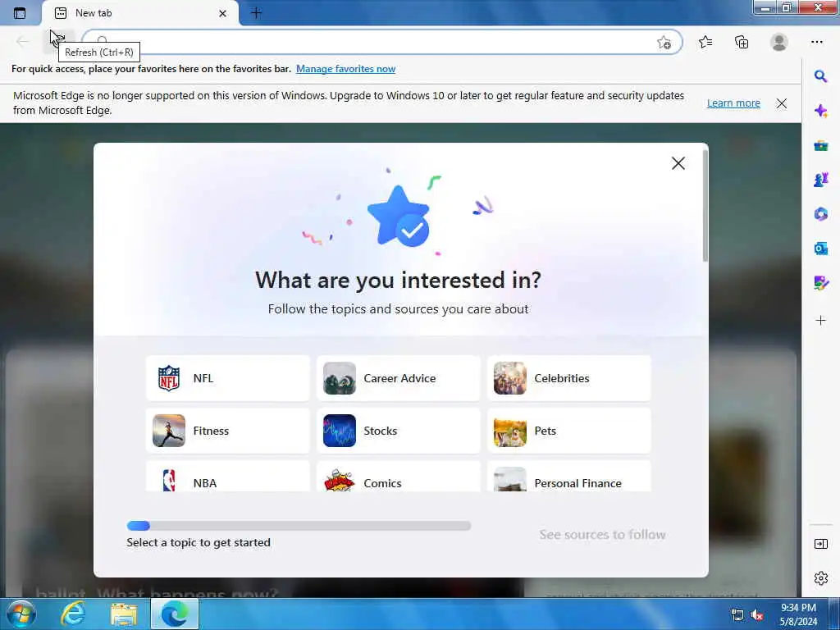Open Drop/Designer icon in sidebar
This screenshot has width=840, height=630.
point(820,282)
